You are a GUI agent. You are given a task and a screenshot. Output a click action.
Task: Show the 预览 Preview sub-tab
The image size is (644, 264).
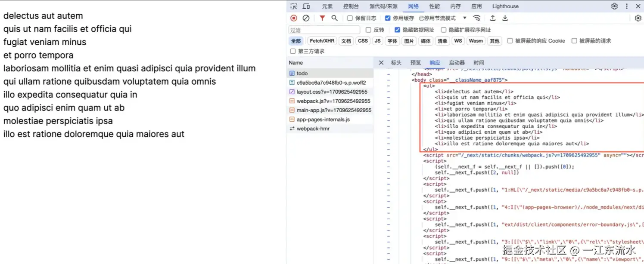click(416, 63)
